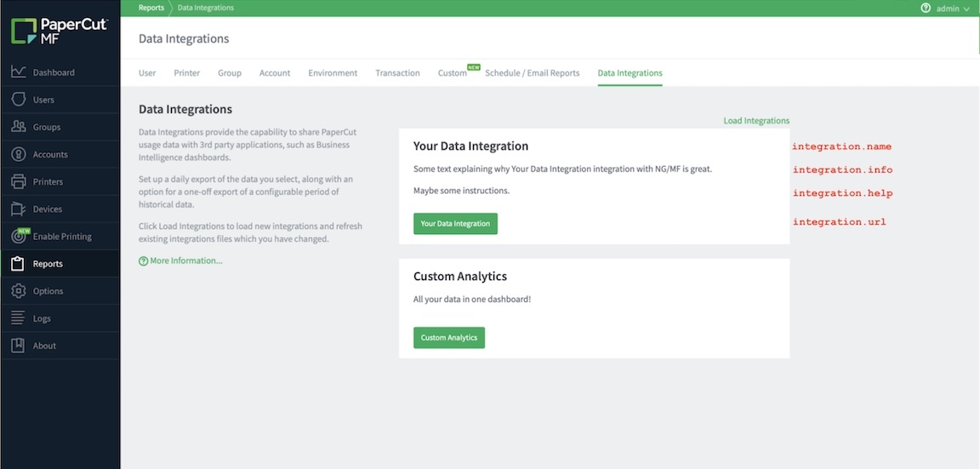Open the Custom reports tab
This screenshot has height=469, width=980.
(x=453, y=73)
